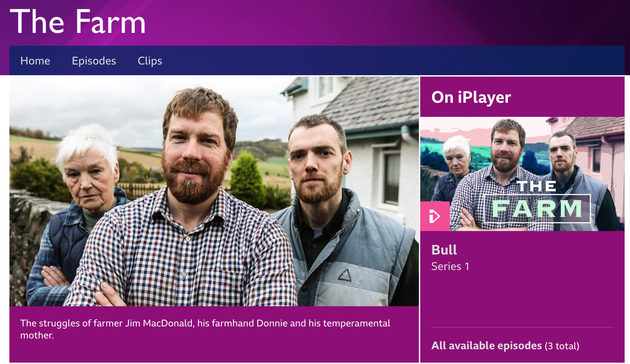Select the Series 1 label
630x364 pixels.
[x=450, y=266]
